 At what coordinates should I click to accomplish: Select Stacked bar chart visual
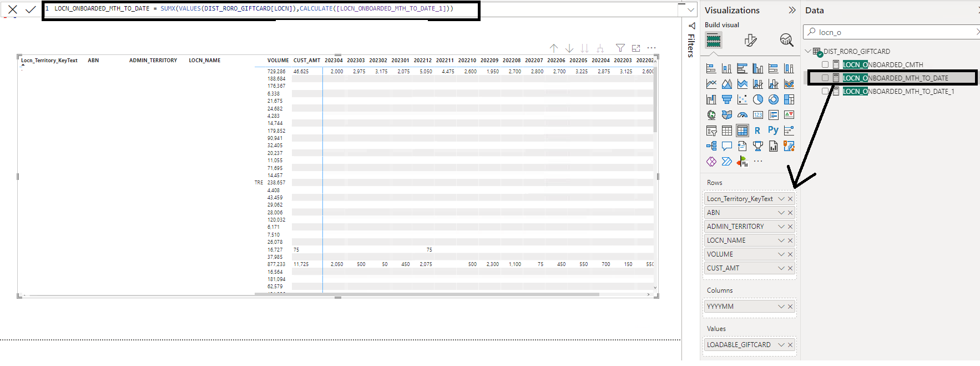[x=711, y=68]
